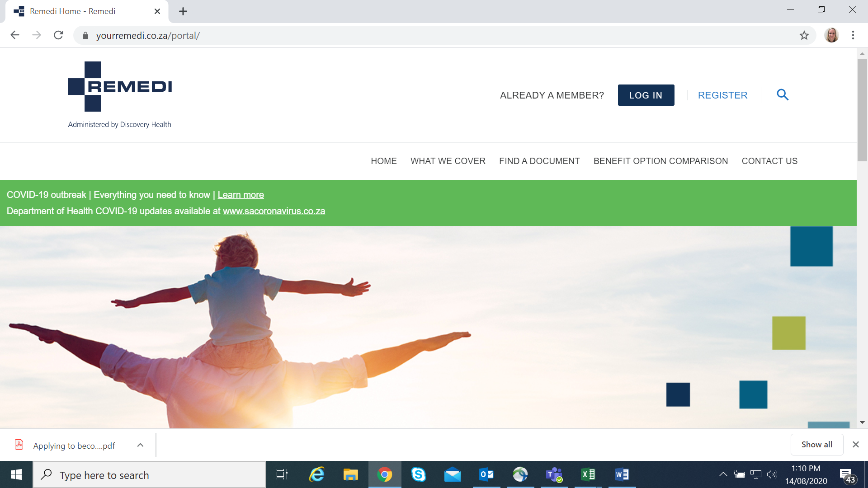This screenshot has width=868, height=488.
Task: Click the hero image of father and child
Action: 428,327
